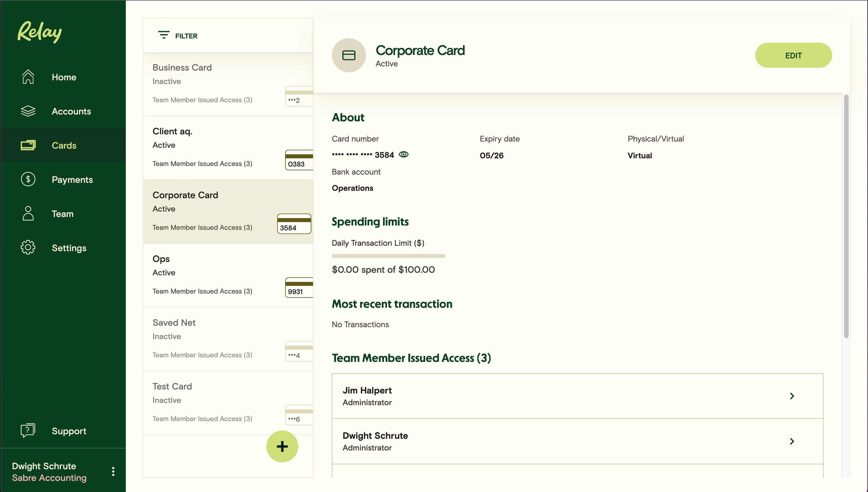
Task: Reveal the full card number with eye icon
Action: coord(404,155)
